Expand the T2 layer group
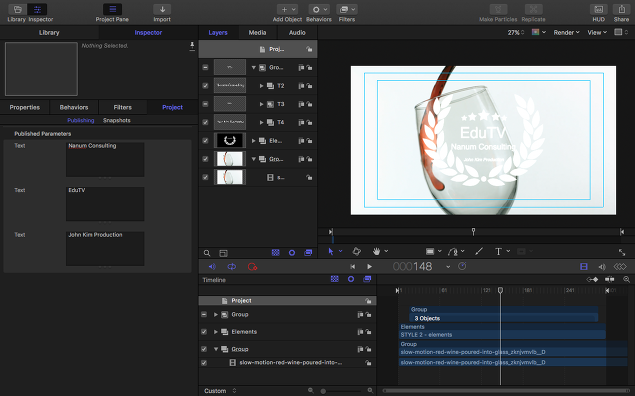 [x=261, y=86]
